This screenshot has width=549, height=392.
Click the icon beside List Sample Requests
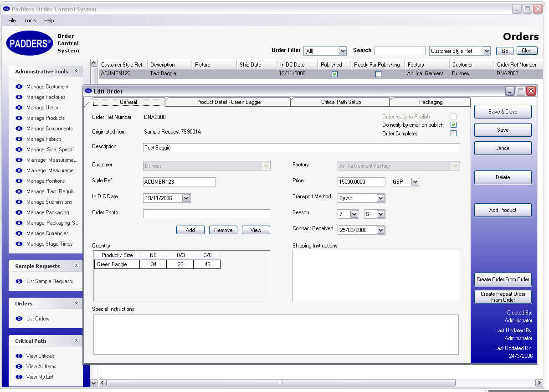coord(19,281)
